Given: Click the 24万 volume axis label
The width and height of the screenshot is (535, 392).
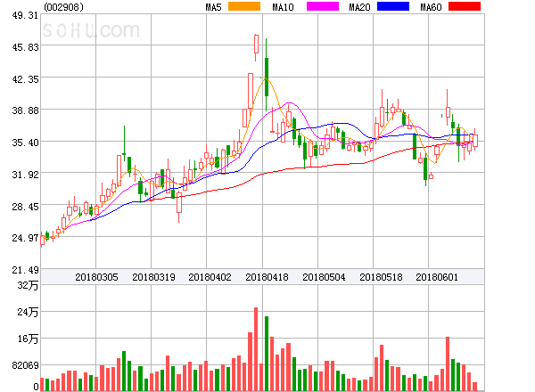Looking at the screenshot, I should click(28, 312).
